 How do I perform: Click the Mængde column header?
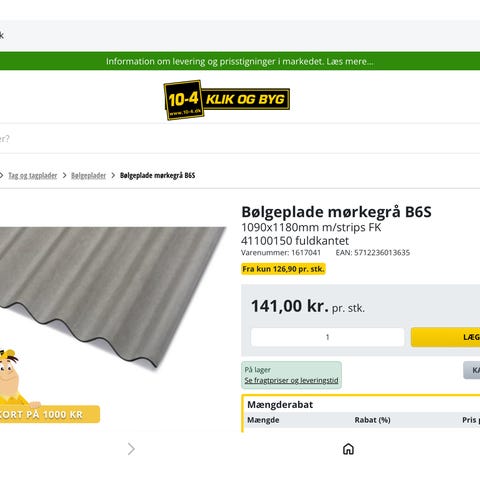pos(263,420)
